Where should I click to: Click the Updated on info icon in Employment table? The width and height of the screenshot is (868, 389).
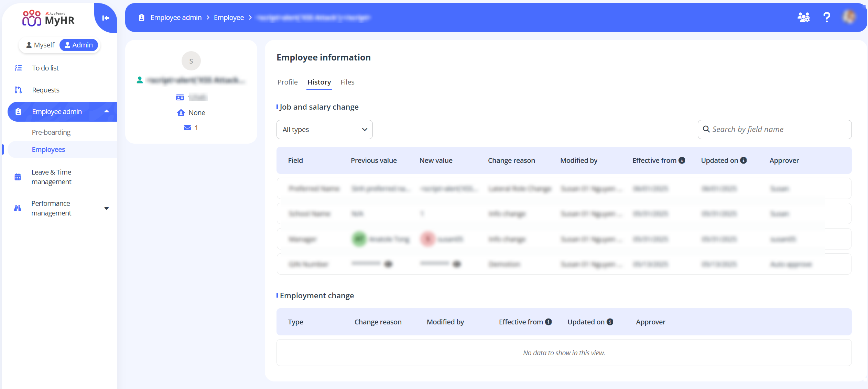610,322
